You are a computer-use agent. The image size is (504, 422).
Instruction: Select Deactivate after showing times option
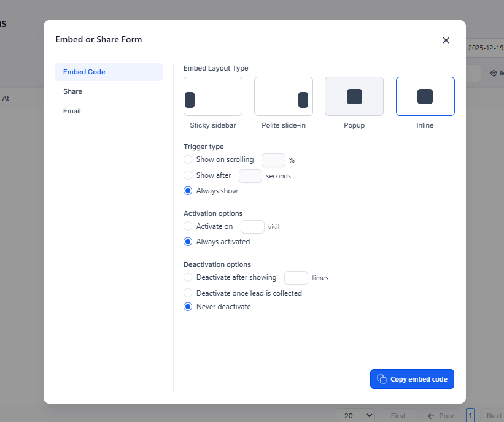click(188, 277)
